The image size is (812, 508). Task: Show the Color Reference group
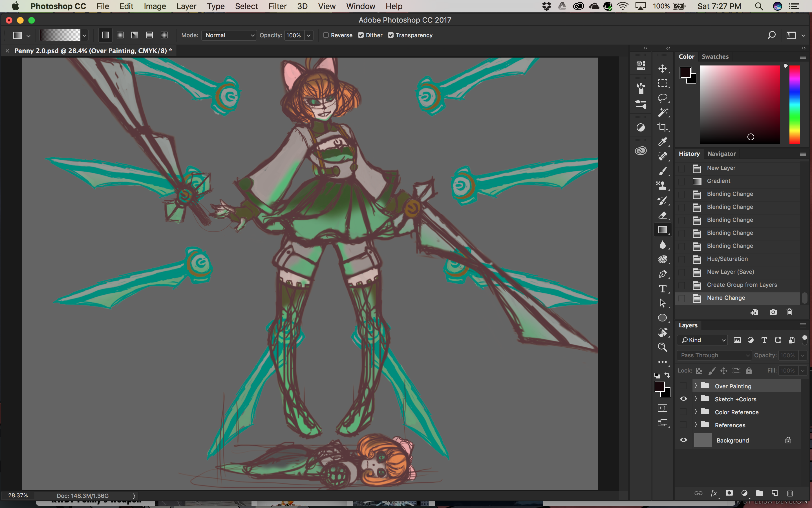tap(683, 412)
